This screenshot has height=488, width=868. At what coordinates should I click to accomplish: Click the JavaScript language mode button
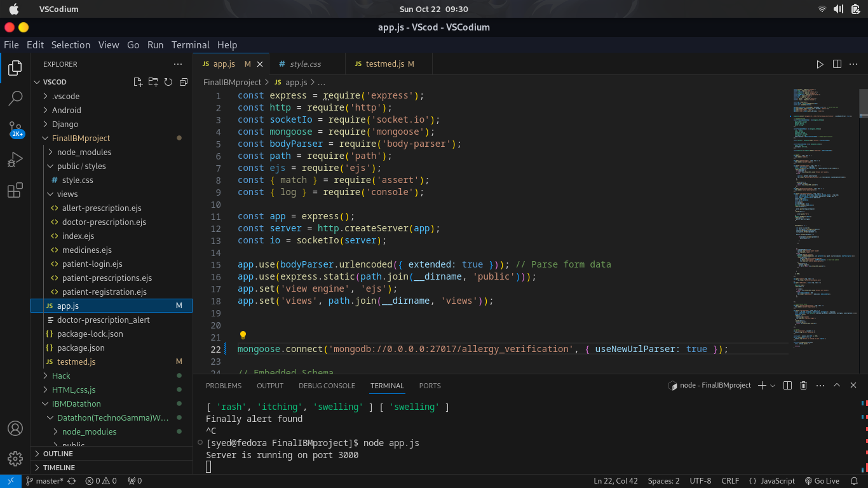(x=772, y=481)
